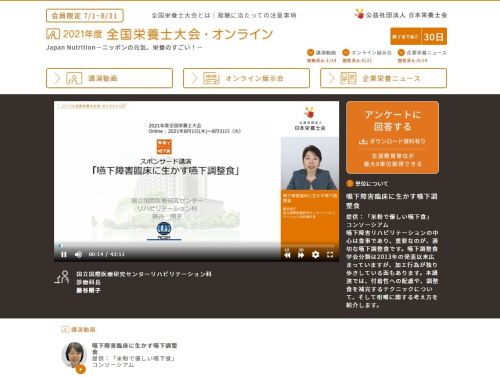
Task: Click the 講演動画 viewed-status check icon
Action: [310, 52]
